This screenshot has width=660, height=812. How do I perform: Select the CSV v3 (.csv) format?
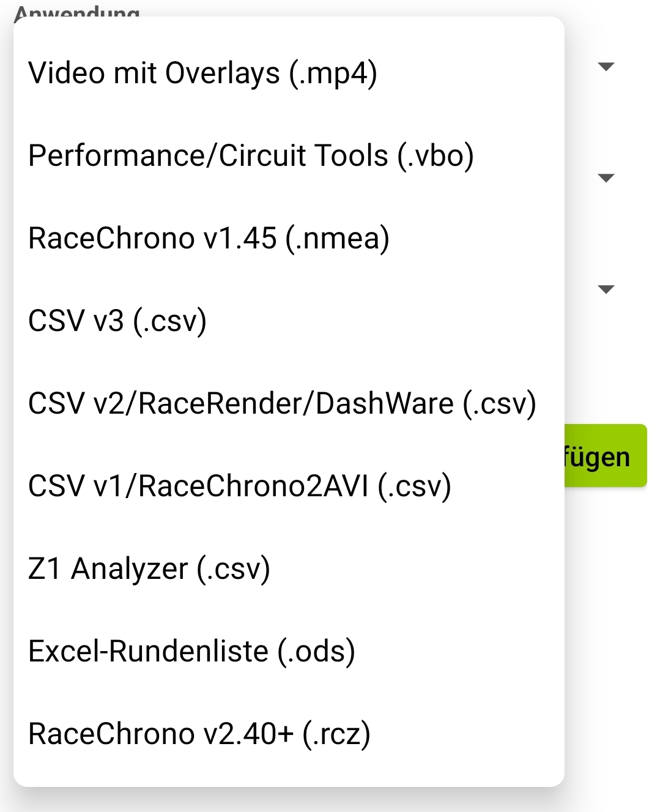[x=117, y=321]
